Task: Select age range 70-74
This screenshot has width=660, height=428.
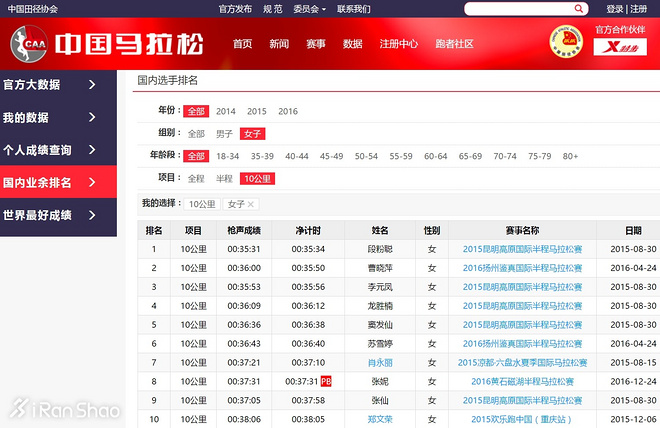Action: (505, 156)
